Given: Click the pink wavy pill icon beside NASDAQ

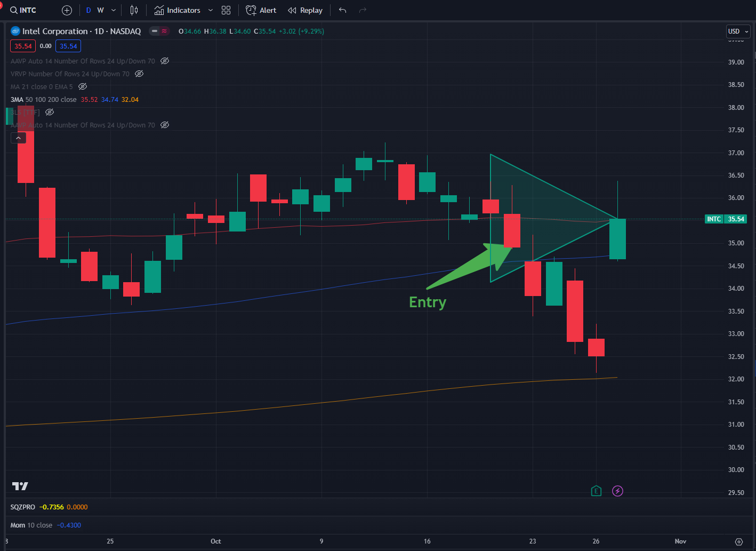Looking at the screenshot, I should coord(164,31).
